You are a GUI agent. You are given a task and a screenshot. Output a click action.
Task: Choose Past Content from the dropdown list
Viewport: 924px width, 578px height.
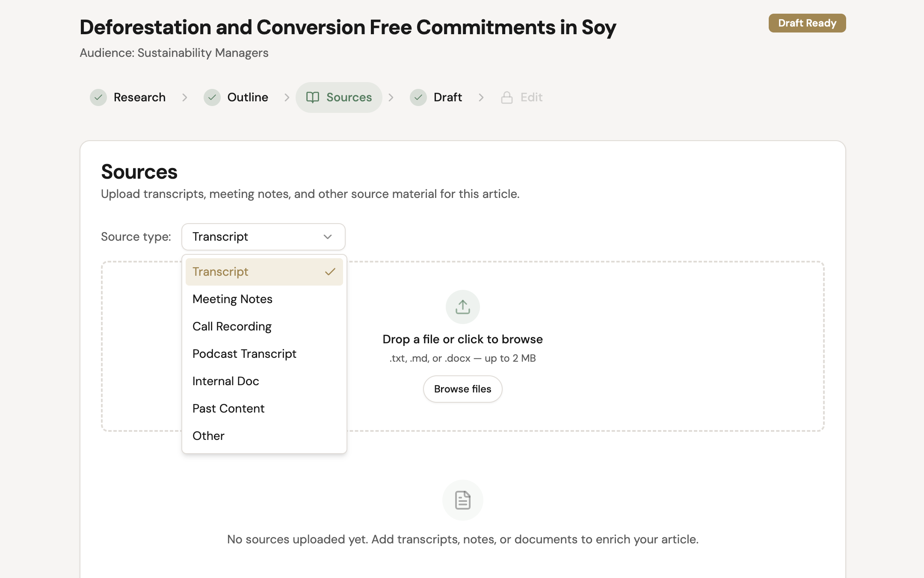228,409
